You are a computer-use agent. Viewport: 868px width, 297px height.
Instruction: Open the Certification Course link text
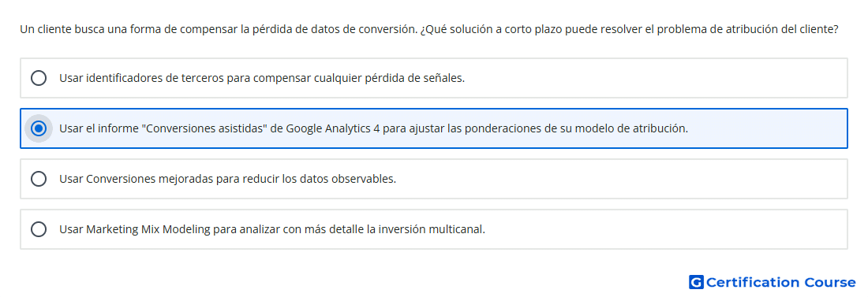click(x=780, y=283)
